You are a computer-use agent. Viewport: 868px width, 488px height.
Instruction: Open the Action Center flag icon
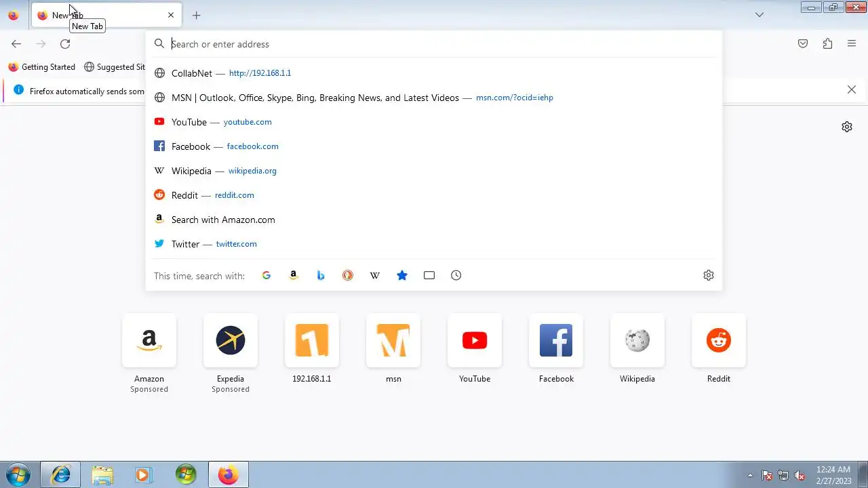[x=767, y=475]
